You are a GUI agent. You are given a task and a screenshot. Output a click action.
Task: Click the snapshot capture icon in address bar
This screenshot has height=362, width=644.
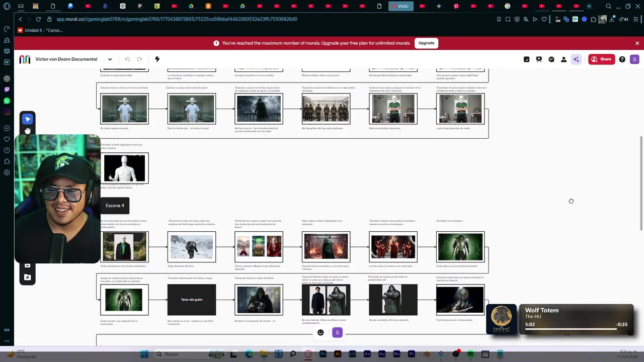[x=508, y=19]
